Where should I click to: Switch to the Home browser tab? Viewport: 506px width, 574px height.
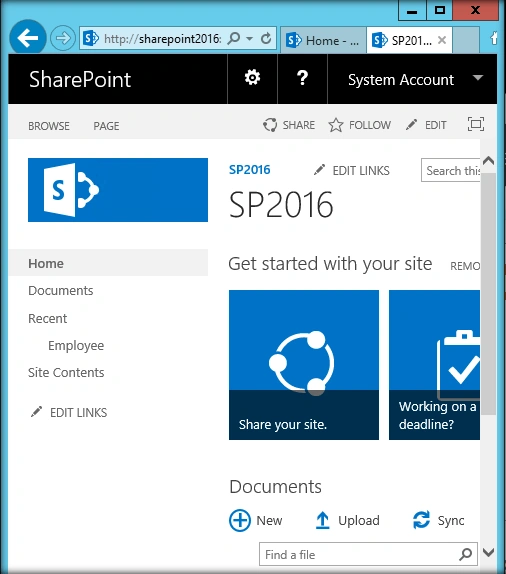pyautogui.click(x=323, y=40)
